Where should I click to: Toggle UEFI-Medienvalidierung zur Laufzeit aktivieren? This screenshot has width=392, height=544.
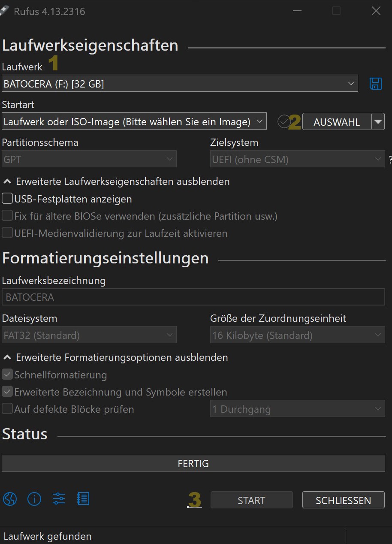click(7, 233)
